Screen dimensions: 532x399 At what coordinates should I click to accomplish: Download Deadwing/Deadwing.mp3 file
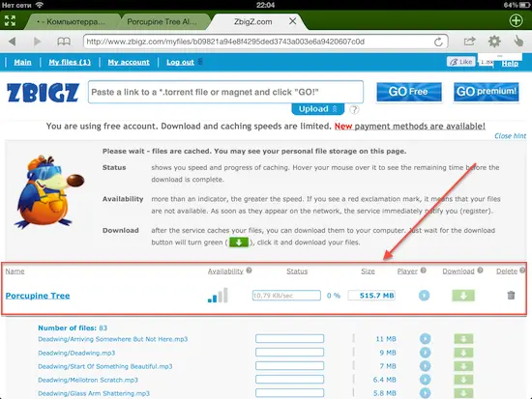tap(463, 353)
